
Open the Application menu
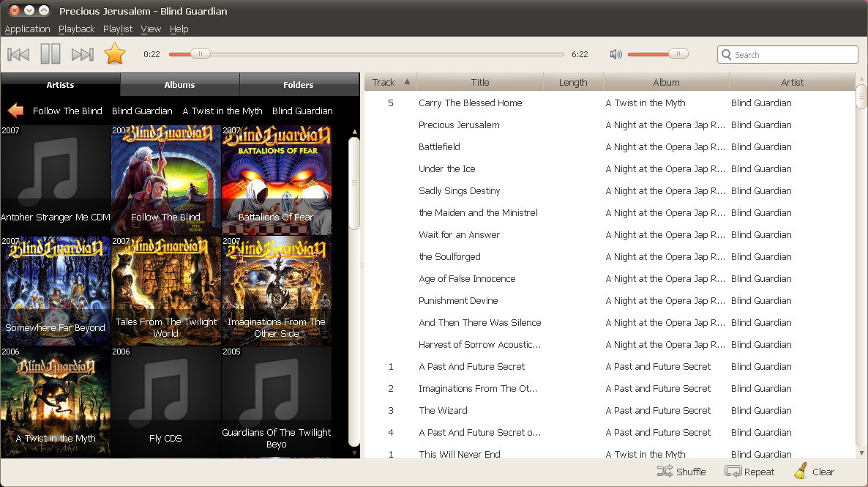[x=27, y=29]
